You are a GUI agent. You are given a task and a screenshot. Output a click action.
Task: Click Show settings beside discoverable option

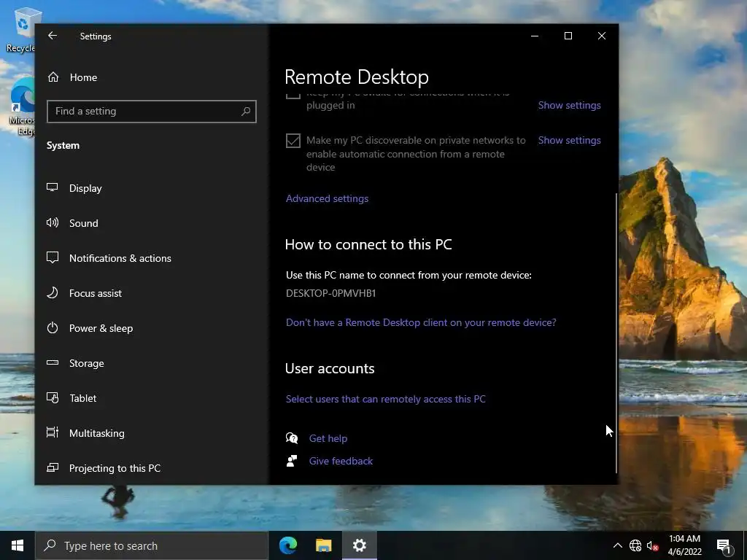(x=569, y=140)
